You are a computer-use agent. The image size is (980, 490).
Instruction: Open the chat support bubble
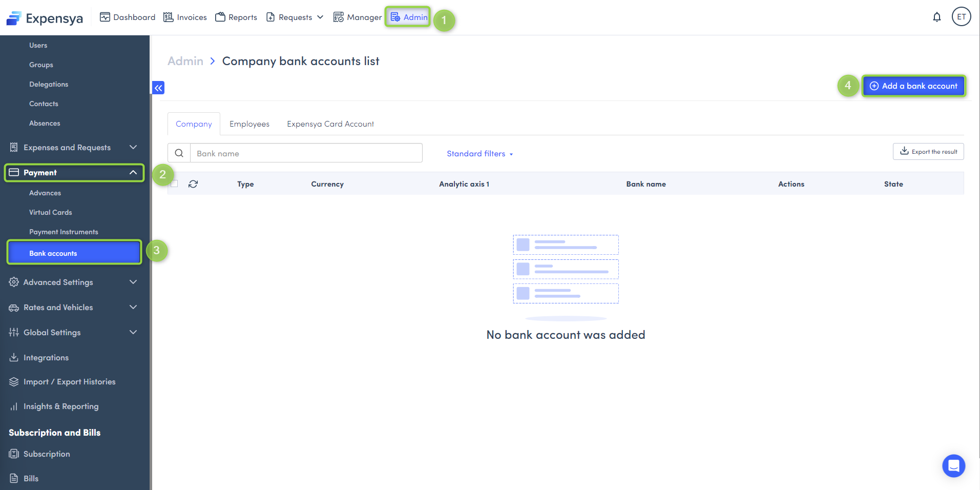(953, 465)
